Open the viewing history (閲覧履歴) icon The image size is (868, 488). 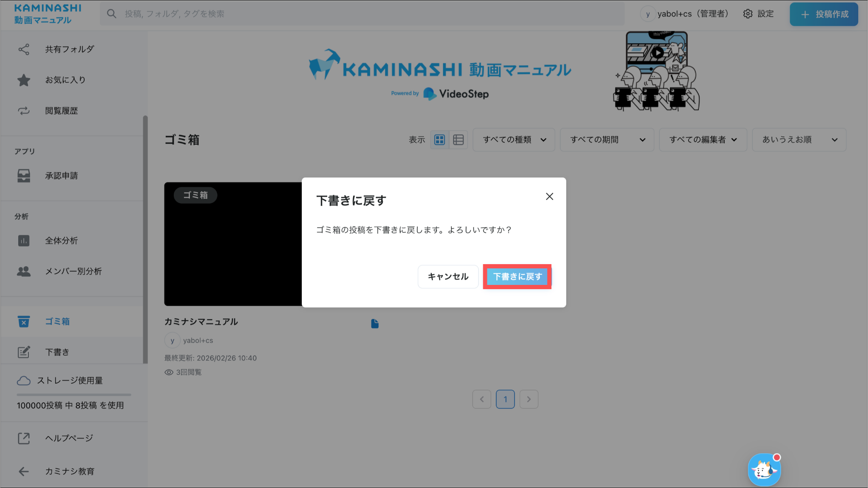point(24,111)
